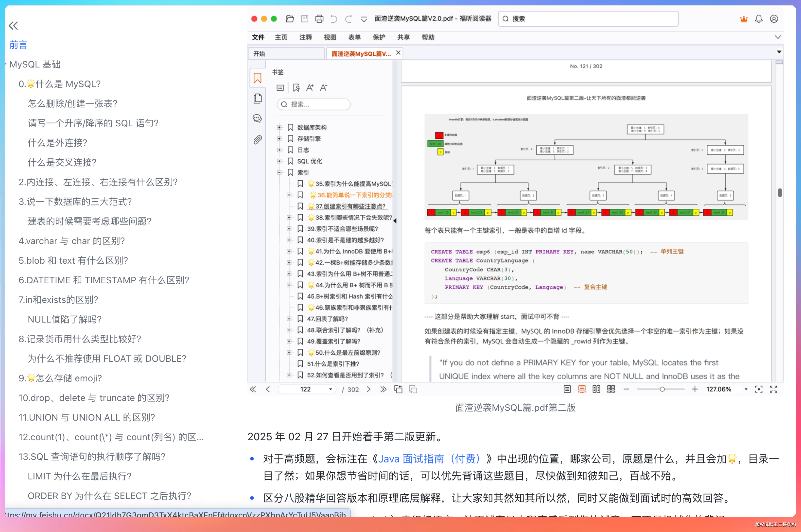Enable continuous page view mode

coord(582,389)
